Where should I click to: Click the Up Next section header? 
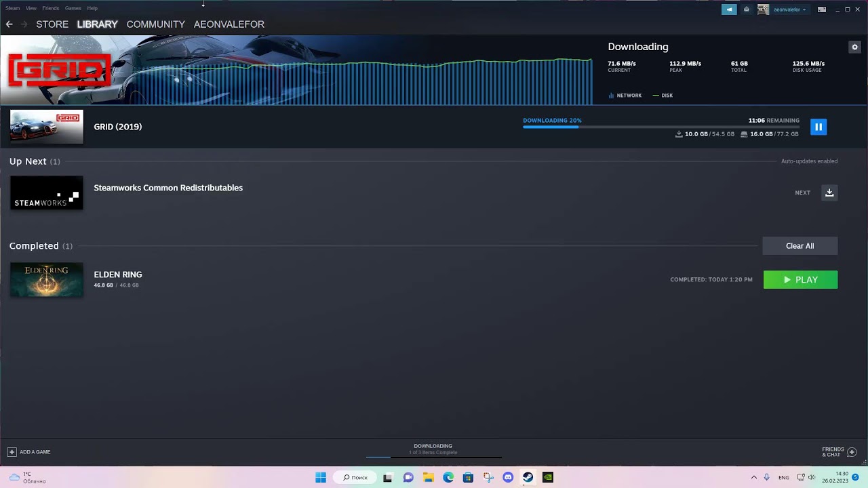pos(35,161)
